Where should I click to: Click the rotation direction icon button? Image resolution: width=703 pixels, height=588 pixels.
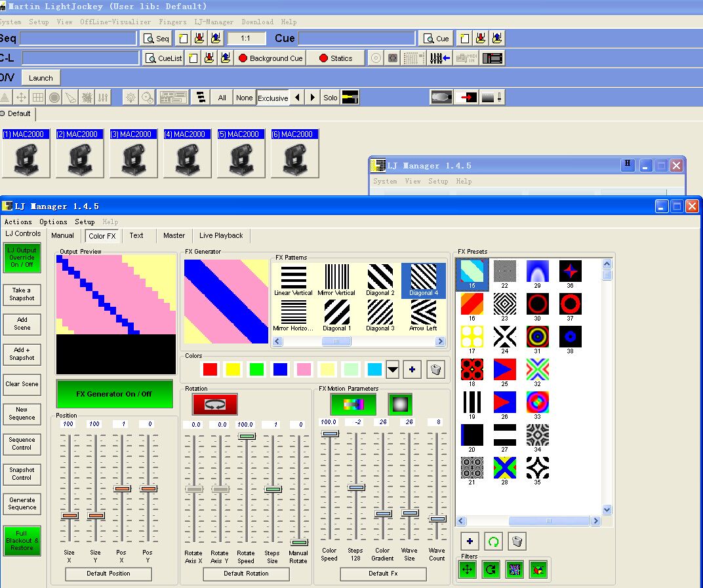coord(214,404)
